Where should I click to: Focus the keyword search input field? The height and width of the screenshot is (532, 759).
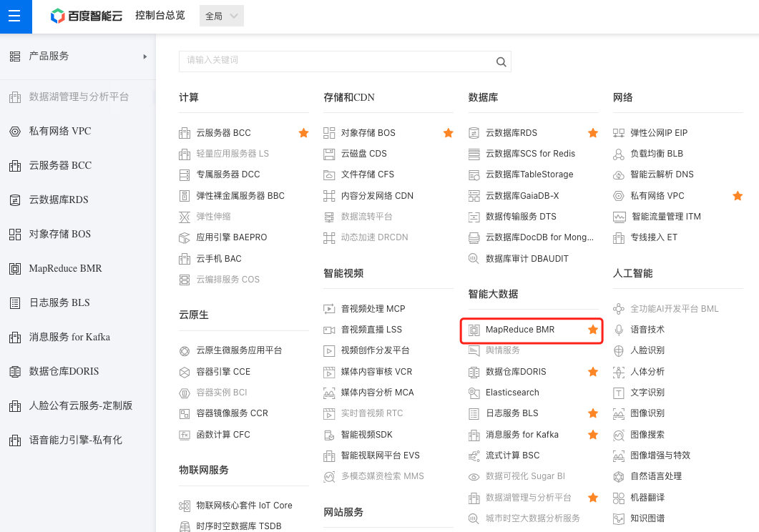click(345, 61)
